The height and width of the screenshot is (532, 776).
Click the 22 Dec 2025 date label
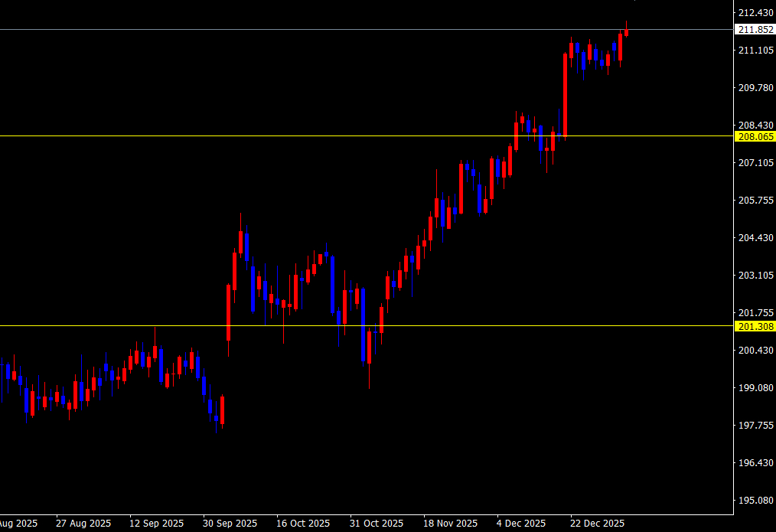[597, 523]
